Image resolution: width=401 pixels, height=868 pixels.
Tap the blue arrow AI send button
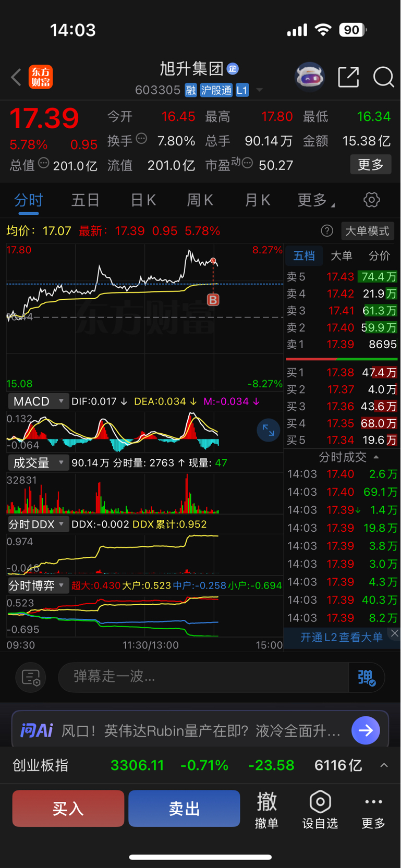tap(366, 730)
